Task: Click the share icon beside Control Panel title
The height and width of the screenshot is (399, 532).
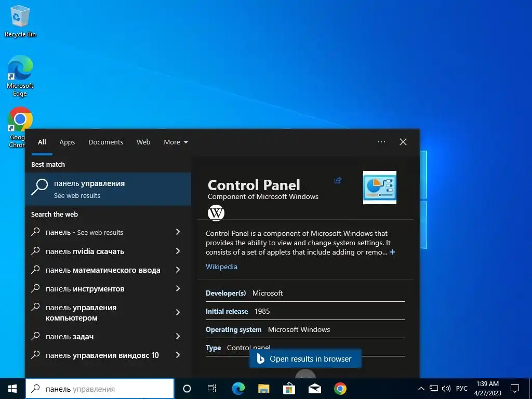Action: [x=338, y=180]
